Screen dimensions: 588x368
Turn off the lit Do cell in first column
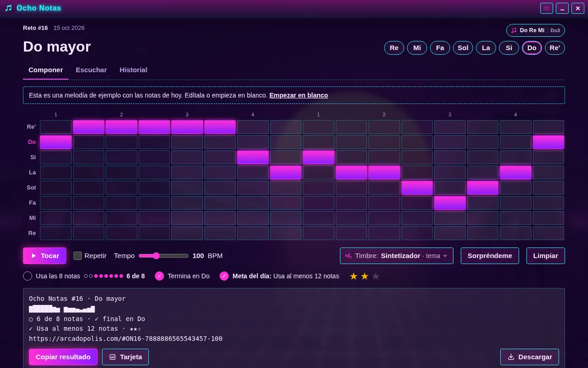point(56,142)
